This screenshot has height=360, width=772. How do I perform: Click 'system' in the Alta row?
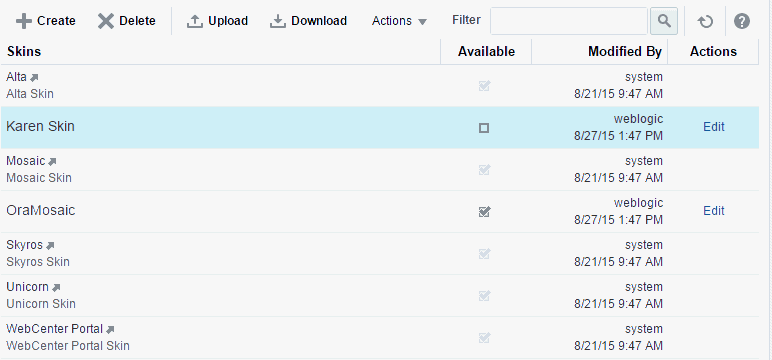click(644, 77)
